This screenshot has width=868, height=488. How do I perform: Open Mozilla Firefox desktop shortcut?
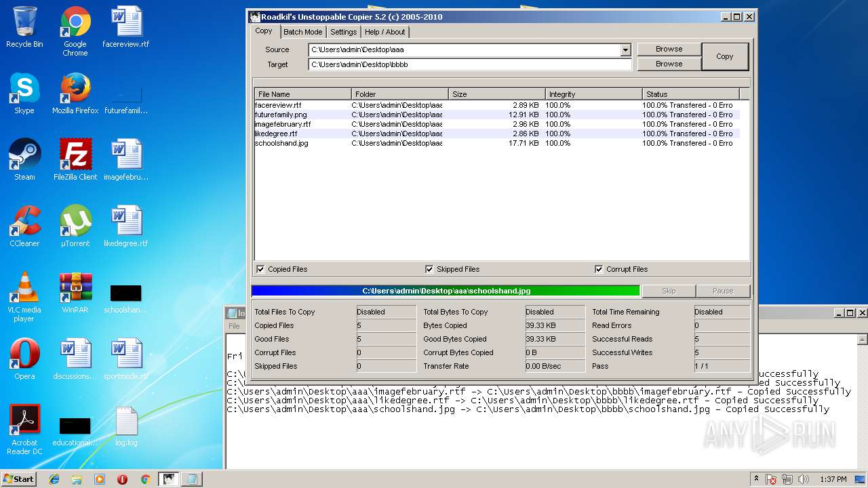pyautogui.click(x=75, y=94)
